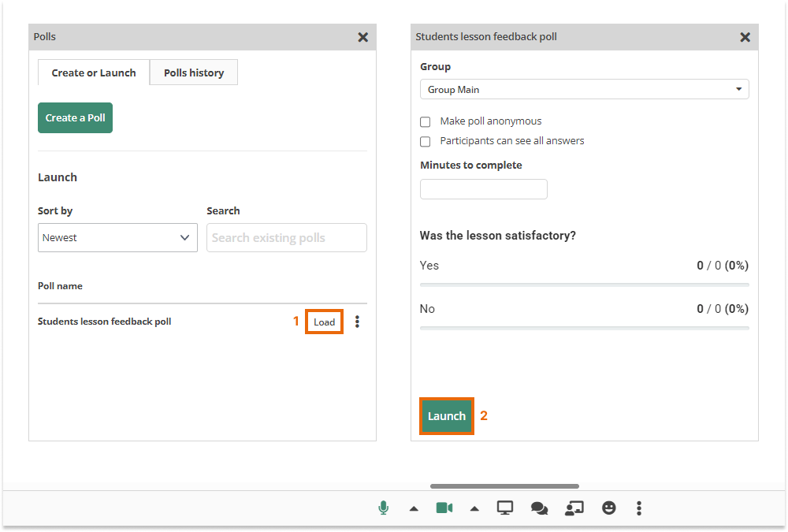Click the No answer progress bar
The width and height of the screenshot is (788, 532).
(x=585, y=329)
